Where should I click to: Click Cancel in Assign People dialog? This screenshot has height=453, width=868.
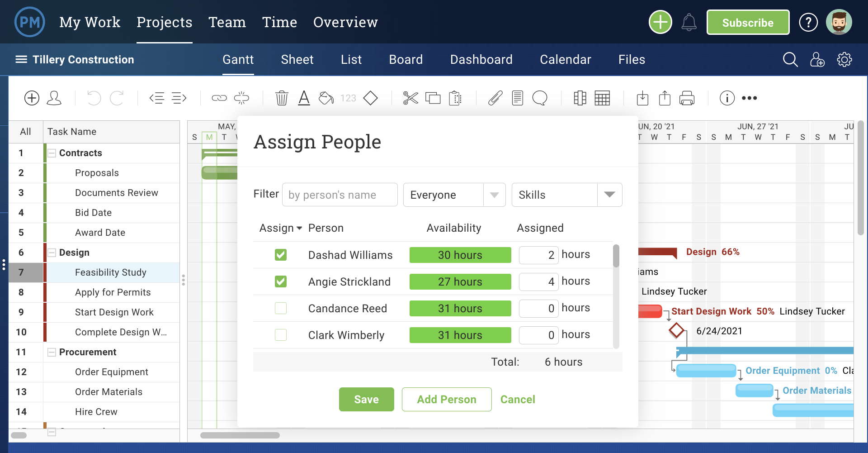tap(518, 399)
